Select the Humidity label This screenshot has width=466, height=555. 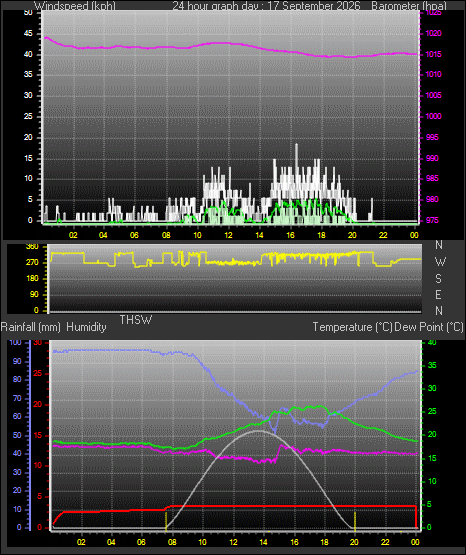pyautogui.click(x=86, y=327)
